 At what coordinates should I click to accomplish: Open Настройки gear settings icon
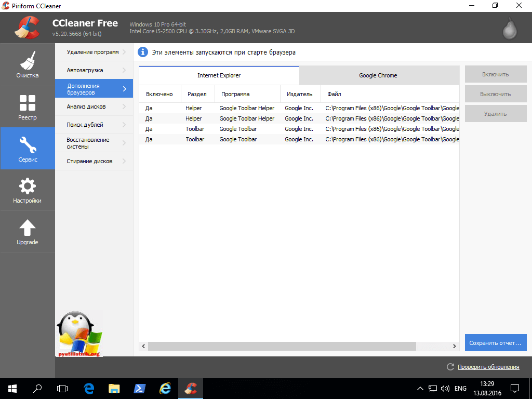coord(27,186)
